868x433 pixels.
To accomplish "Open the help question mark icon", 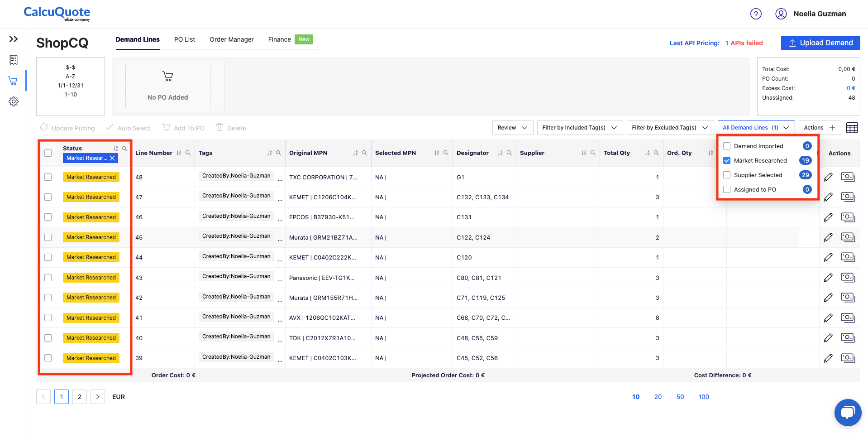I will pos(756,14).
